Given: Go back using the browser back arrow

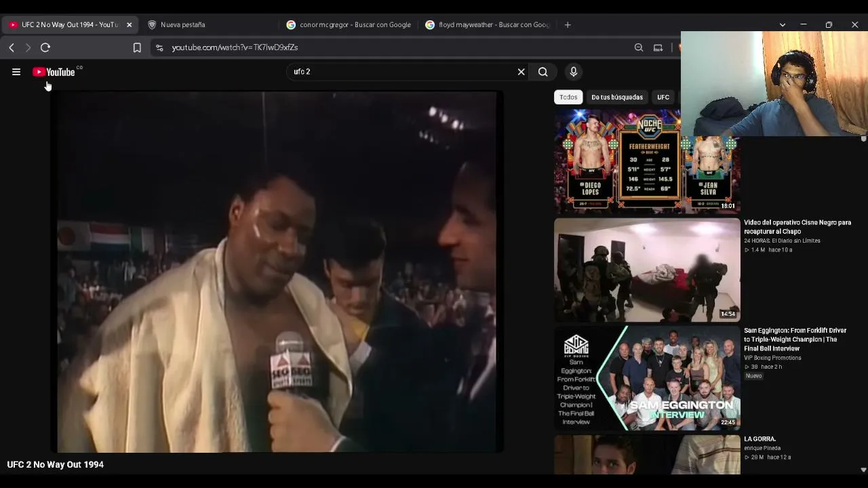Looking at the screenshot, I should tap(12, 47).
